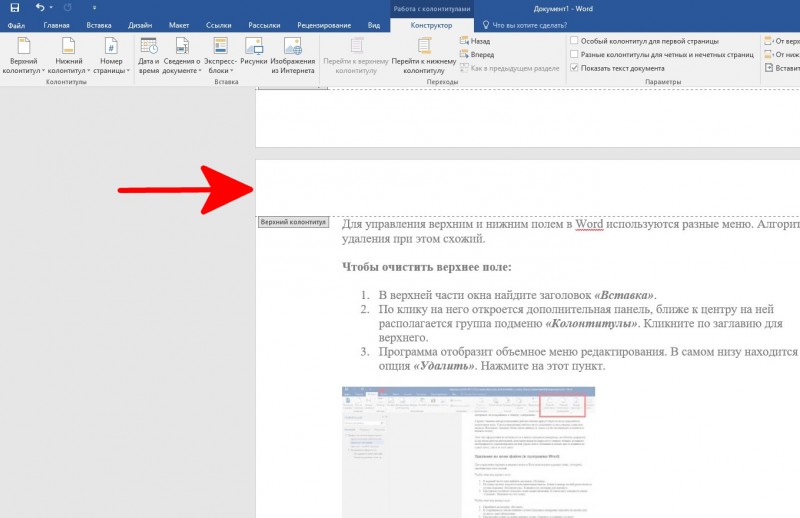The width and height of the screenshot is (800, 518).
Task: Select the Конструктор tab
Action: [x=431, y=25]
